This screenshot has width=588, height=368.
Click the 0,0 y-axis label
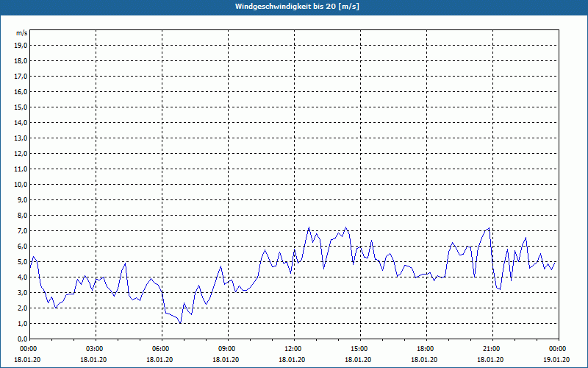click(x=22, y=339)
